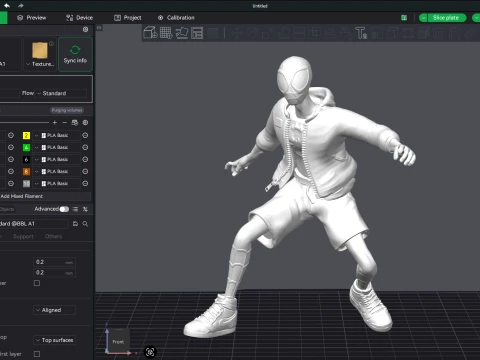
Task: Open the Support settings tab
Action: (23, 236)
